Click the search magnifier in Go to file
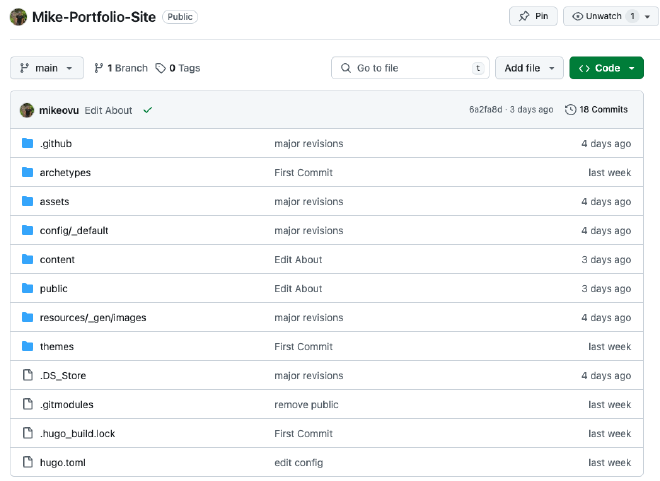Image resolution: width=660 pixels, height=481 pixels. coord(346,68)
